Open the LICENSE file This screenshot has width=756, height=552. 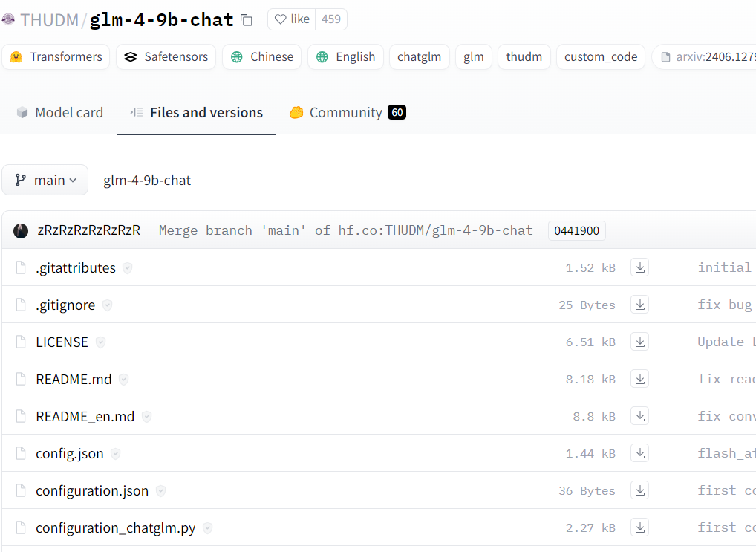(x=62, y=342)
